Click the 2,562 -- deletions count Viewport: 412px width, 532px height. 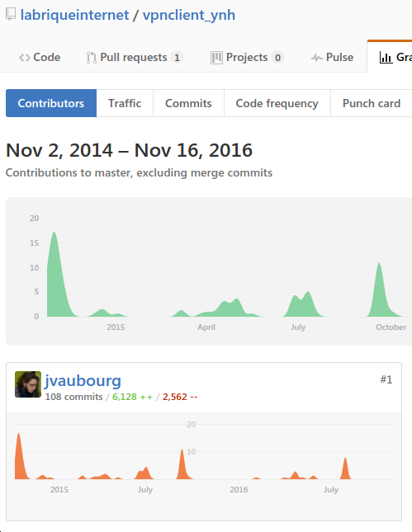coord(180,397)
